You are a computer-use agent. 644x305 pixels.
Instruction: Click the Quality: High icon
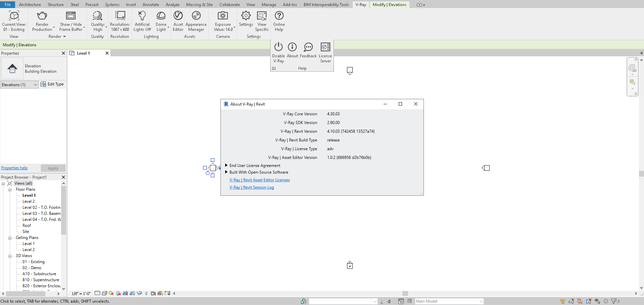pyautogui.click(x=97, y=16)
